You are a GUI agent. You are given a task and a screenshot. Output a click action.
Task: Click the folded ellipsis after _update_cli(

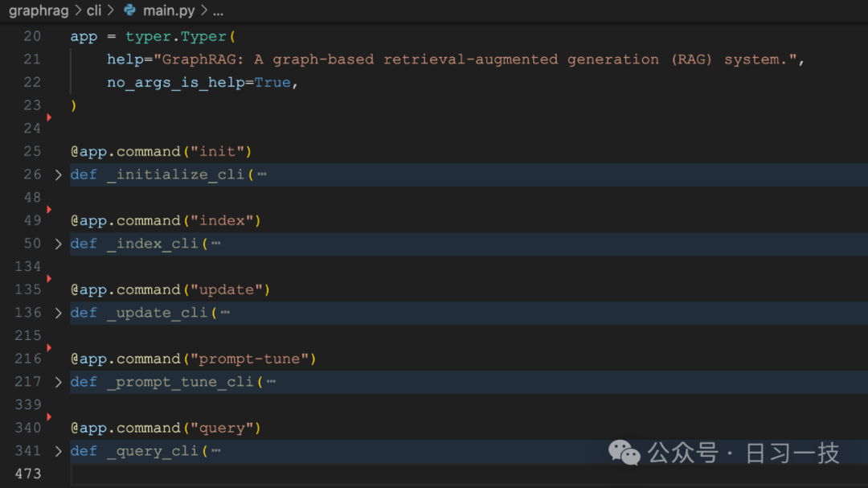(x=225, y=313)
